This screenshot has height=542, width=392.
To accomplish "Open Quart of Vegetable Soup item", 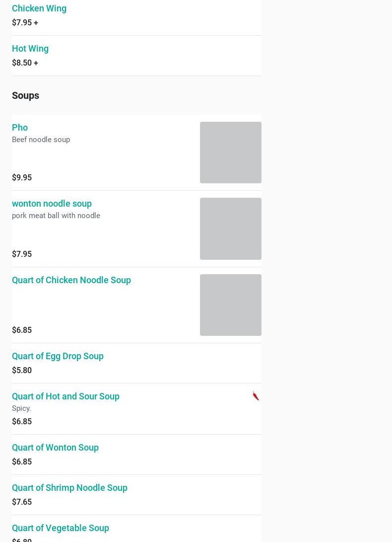I will (61, 528).
